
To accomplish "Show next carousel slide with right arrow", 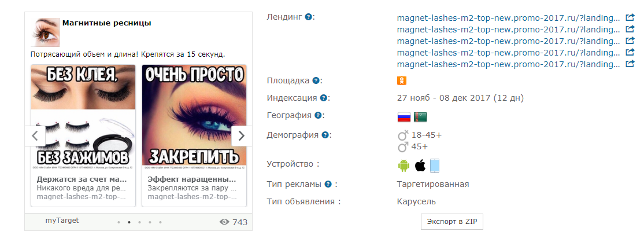I will (x=242, y=136).
